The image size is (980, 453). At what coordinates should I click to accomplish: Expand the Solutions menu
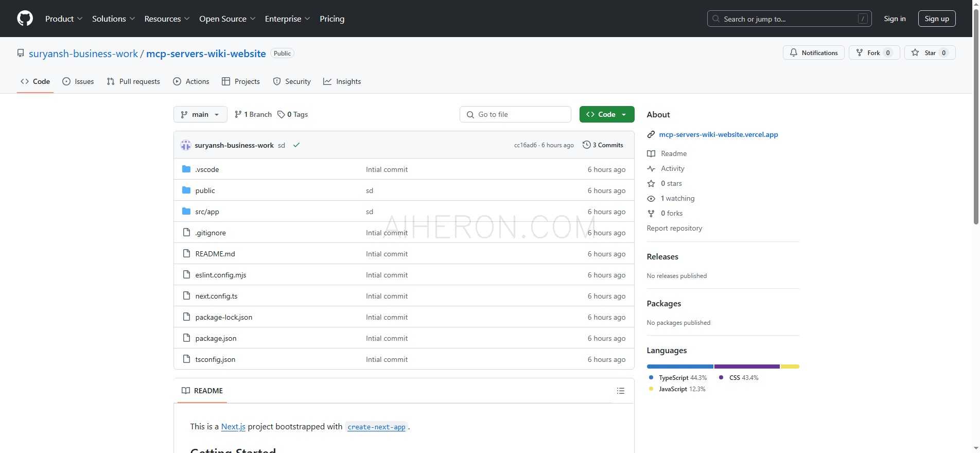point(113,19)
